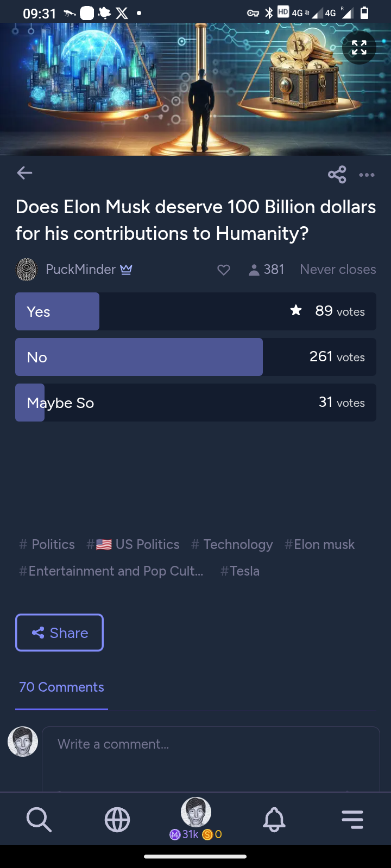Open the hamburger menu in bottom bar
391x868 pixels.
(x=352, y=819)
